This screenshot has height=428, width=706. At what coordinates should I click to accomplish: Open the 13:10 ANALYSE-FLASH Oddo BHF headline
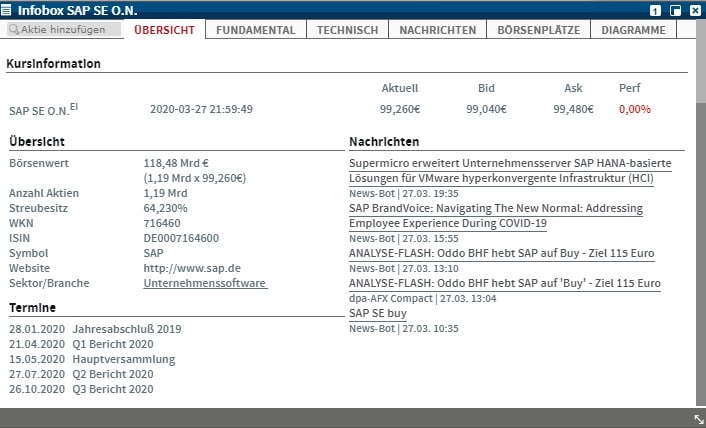pos(504,254)
